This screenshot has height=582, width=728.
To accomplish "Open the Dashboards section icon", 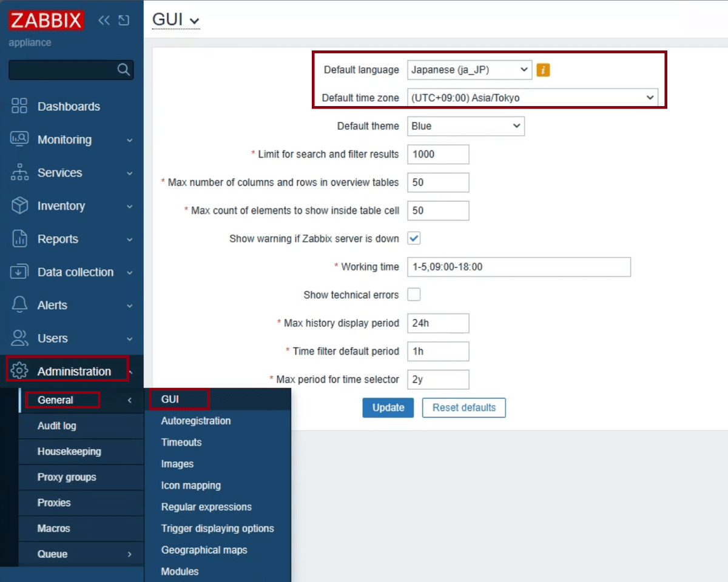I will point(19,106).
